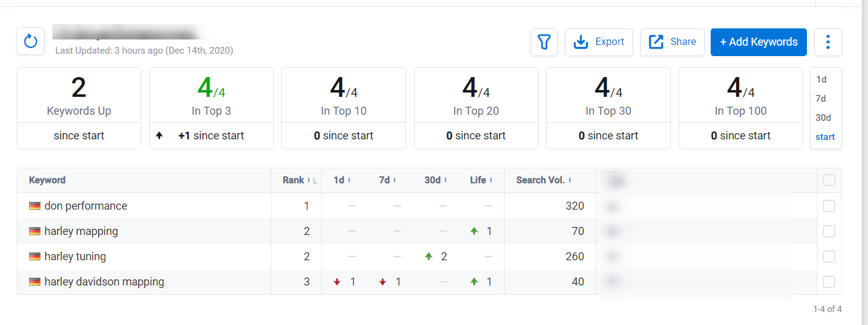Click the Export button
868x325 pixels.
(598, 42)
